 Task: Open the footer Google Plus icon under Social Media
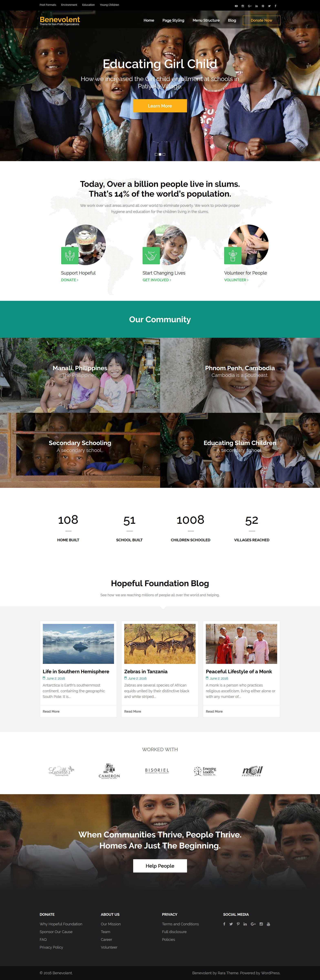[253, 924]
